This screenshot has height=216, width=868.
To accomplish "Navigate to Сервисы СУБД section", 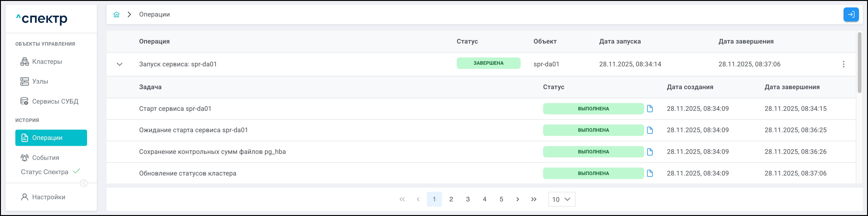I will click(55, 101).
